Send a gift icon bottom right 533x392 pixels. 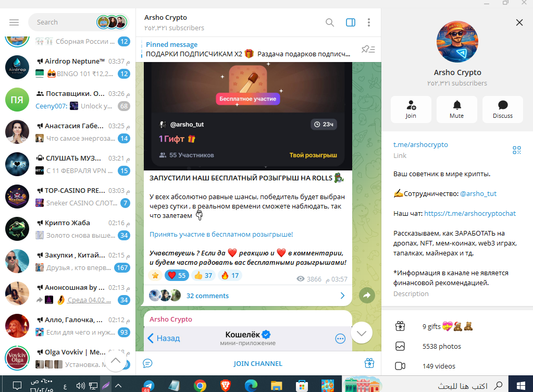pos(369,363)
